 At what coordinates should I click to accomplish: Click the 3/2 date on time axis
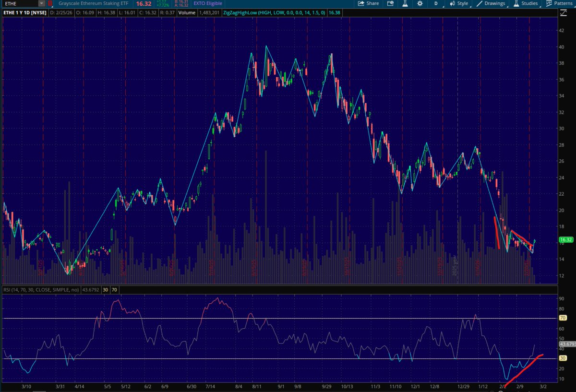click(542, 385)
